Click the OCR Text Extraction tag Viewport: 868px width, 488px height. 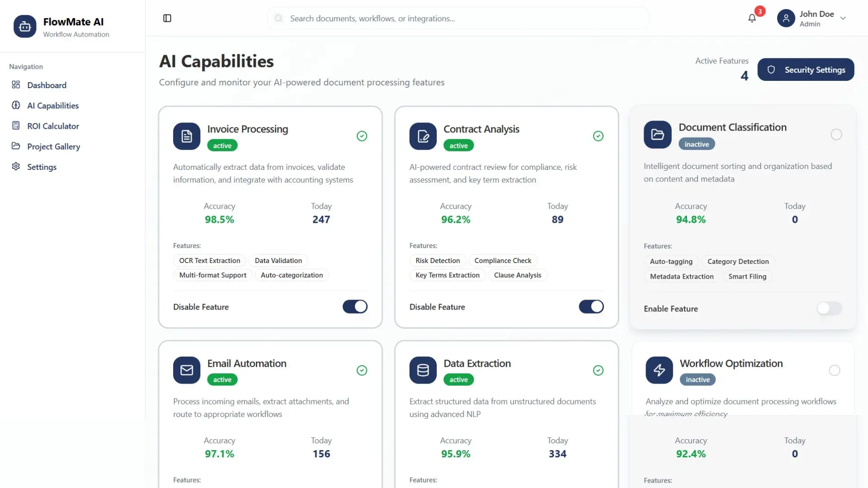click(x=210, y=260)
